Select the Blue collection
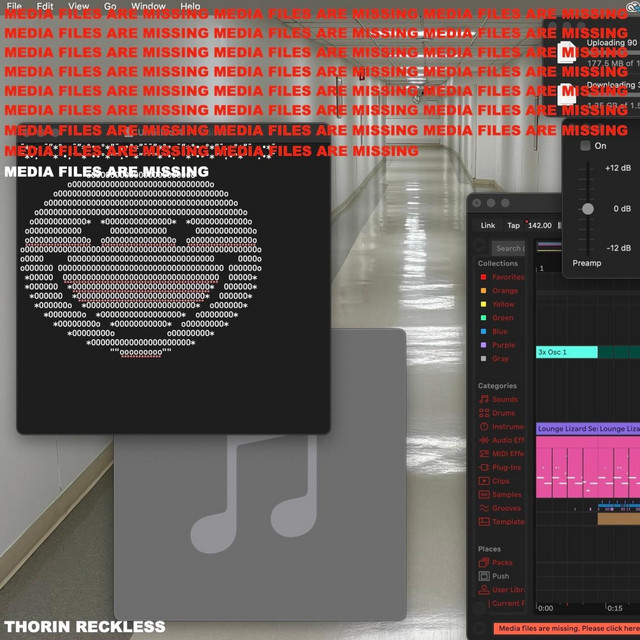The image size is (640, 640). point(494,331)
